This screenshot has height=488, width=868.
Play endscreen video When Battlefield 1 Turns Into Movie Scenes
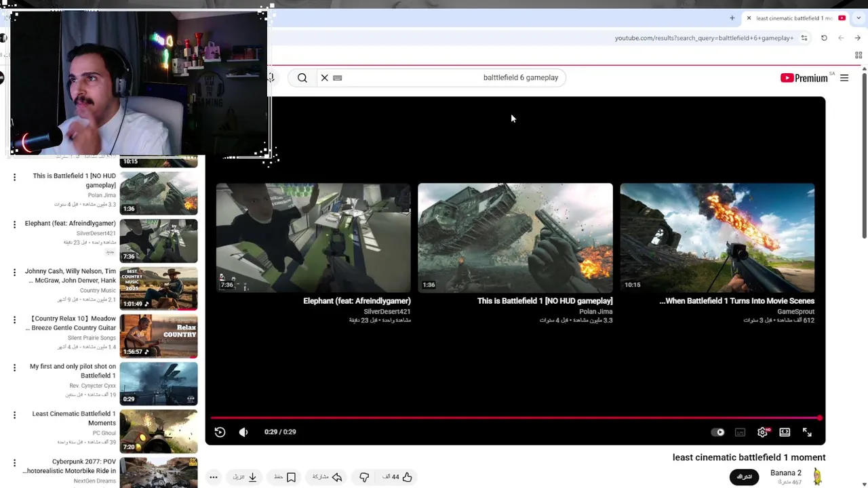(x=717, y=237)
